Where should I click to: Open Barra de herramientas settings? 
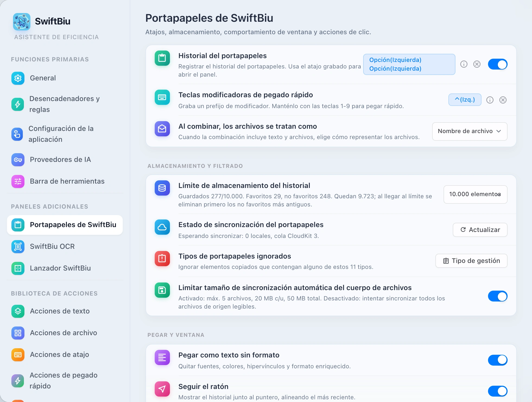[x=65, y=181]
